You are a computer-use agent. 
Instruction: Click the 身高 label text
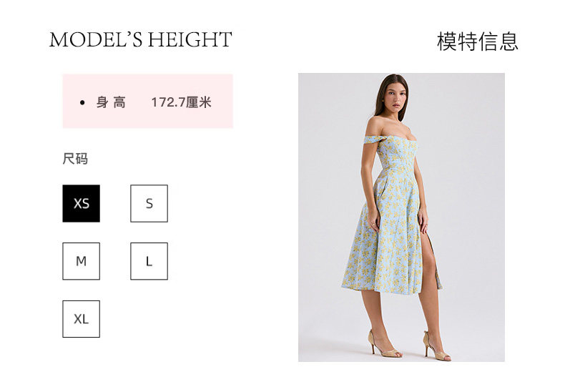coord(111,102)
